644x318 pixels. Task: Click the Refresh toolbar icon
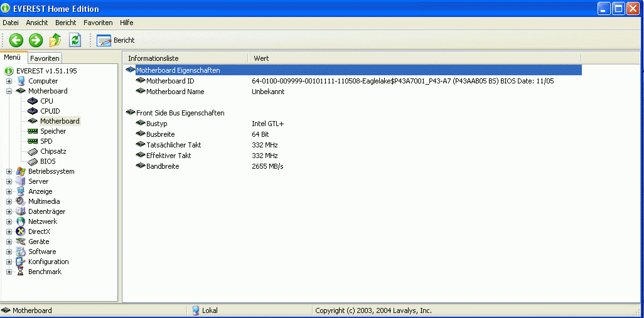(x=75, y=40)
